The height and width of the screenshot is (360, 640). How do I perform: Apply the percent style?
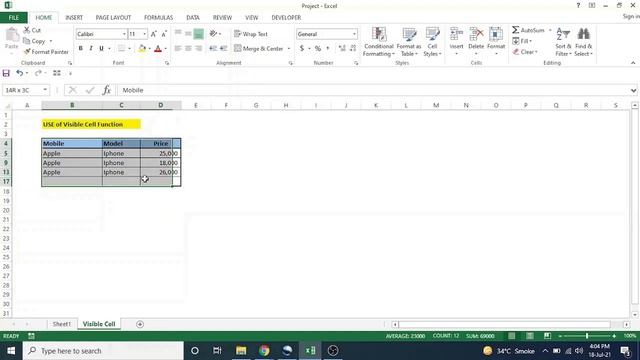tap(318, 49)
